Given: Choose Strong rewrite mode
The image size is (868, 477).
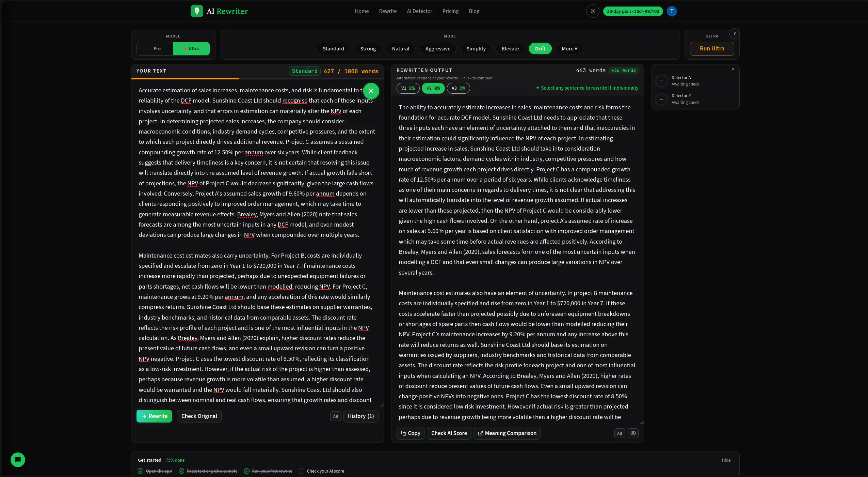Looking at the screenshot, I should click(x=368, y=49).
